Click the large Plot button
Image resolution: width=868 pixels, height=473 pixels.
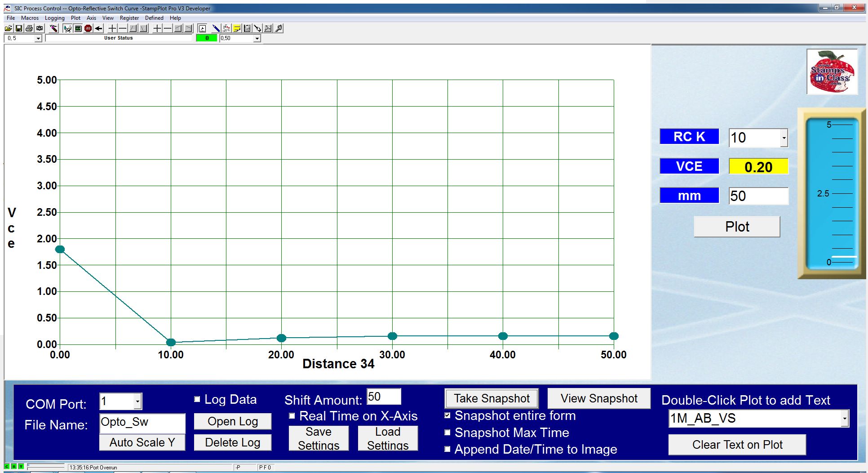[737, 227]
